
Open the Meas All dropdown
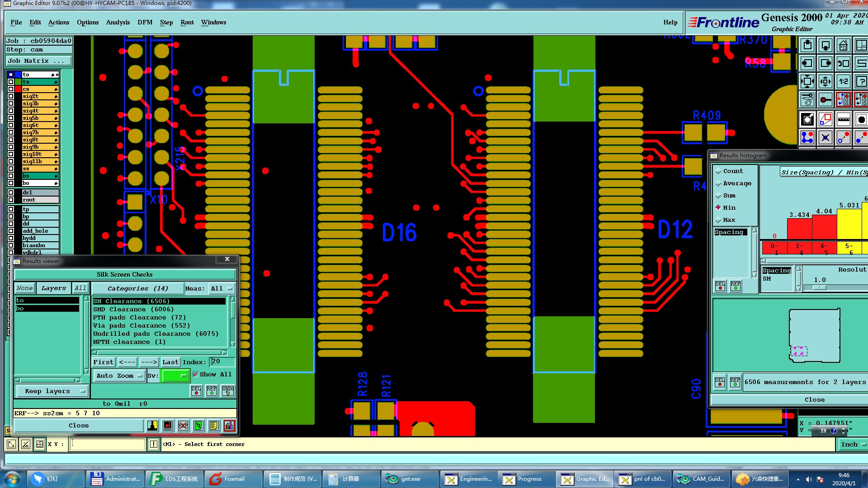[222, 289]
